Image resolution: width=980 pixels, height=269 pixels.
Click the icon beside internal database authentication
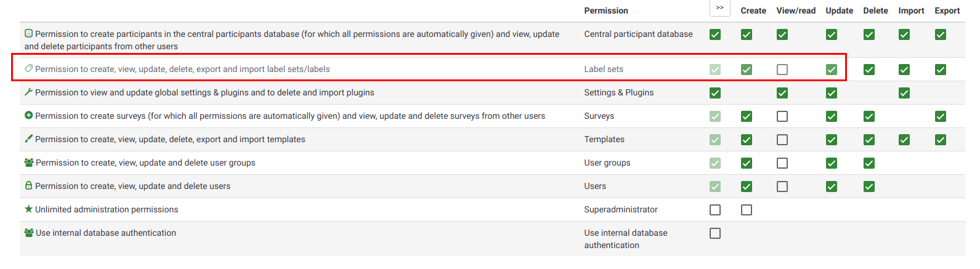click(x=29, y=233)
